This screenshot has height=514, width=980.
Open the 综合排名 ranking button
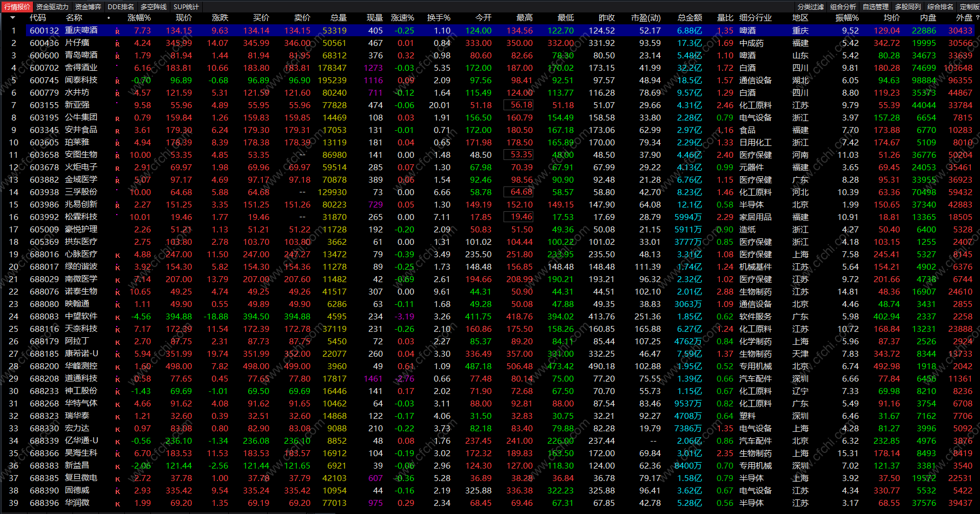(x=941, y=6)
